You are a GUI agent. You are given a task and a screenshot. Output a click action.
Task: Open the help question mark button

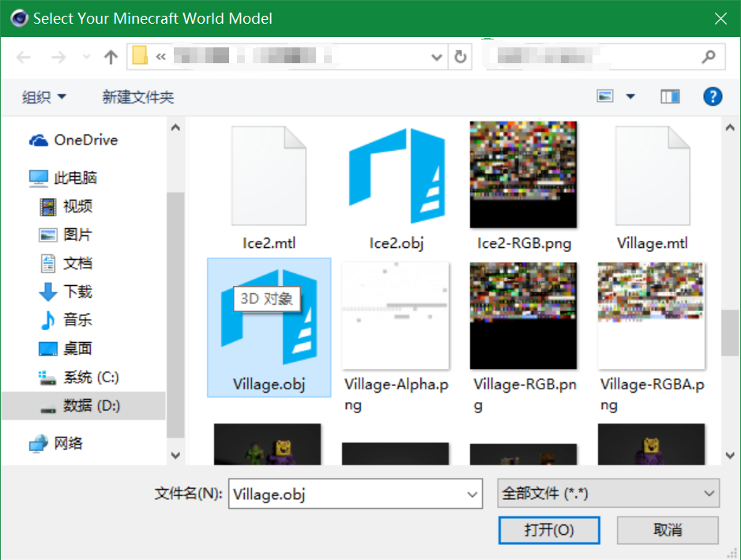click(x=713, y=97)
